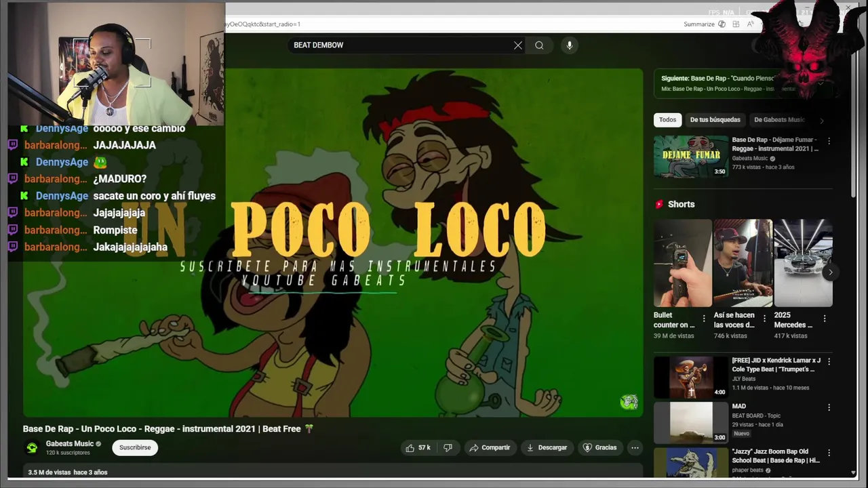Screen dimensions: 868x488
Task: Click channel watermark on video corner
Action: coord(629,403)
